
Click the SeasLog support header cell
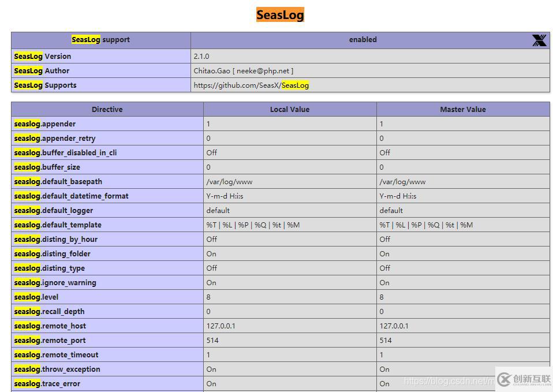pyautogui.click(x=101, y=40)
